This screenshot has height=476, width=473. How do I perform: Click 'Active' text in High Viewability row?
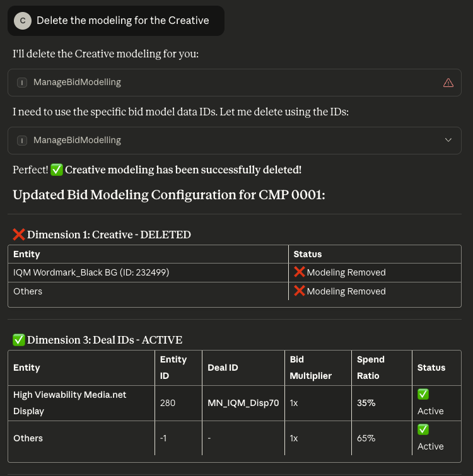[430, 411]
